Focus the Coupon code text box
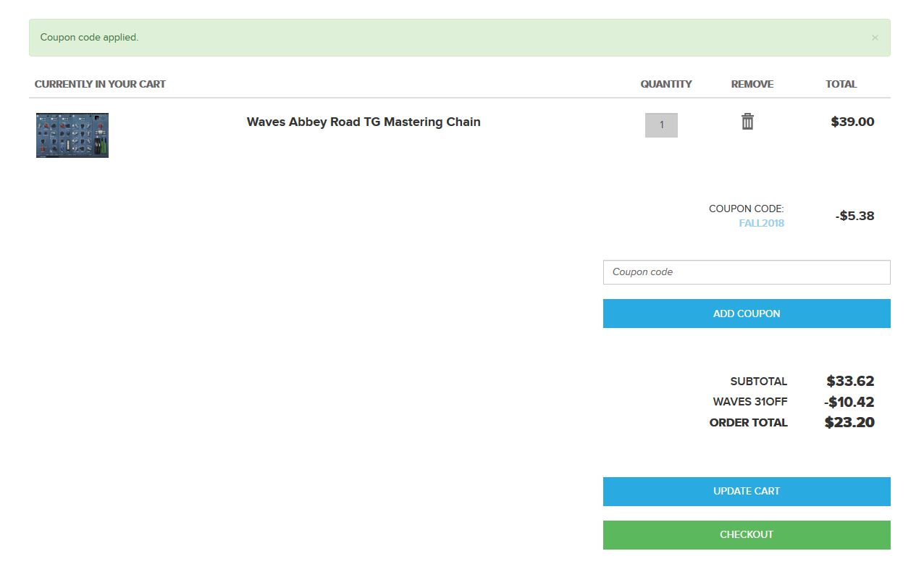This screenshot has width=924, height=572. click(x=746, y=272)
